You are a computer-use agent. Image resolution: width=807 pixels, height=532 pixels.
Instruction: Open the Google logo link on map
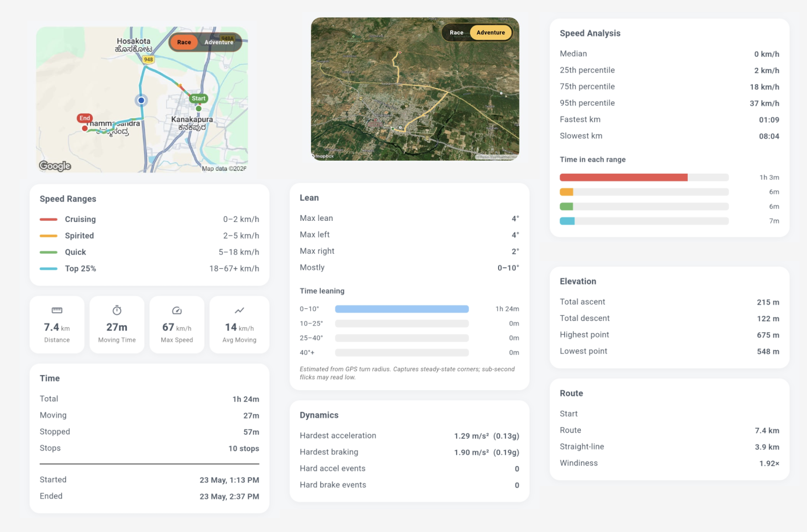pos(55,166)
